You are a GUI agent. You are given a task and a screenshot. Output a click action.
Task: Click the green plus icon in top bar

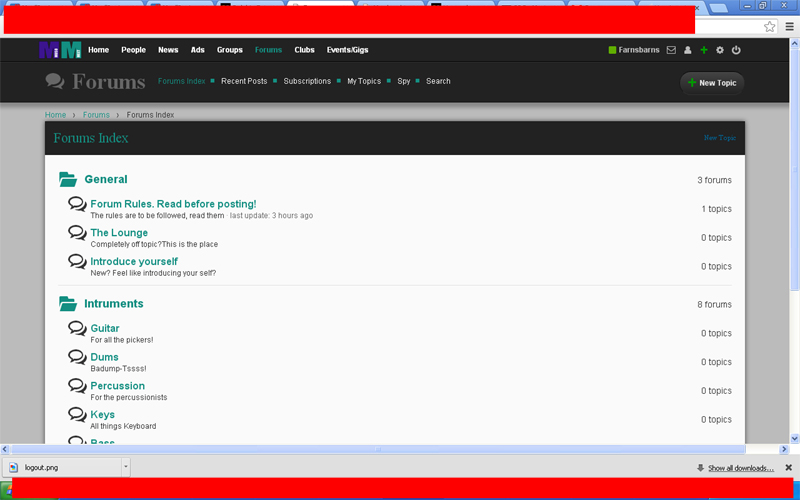coord(703,50)
